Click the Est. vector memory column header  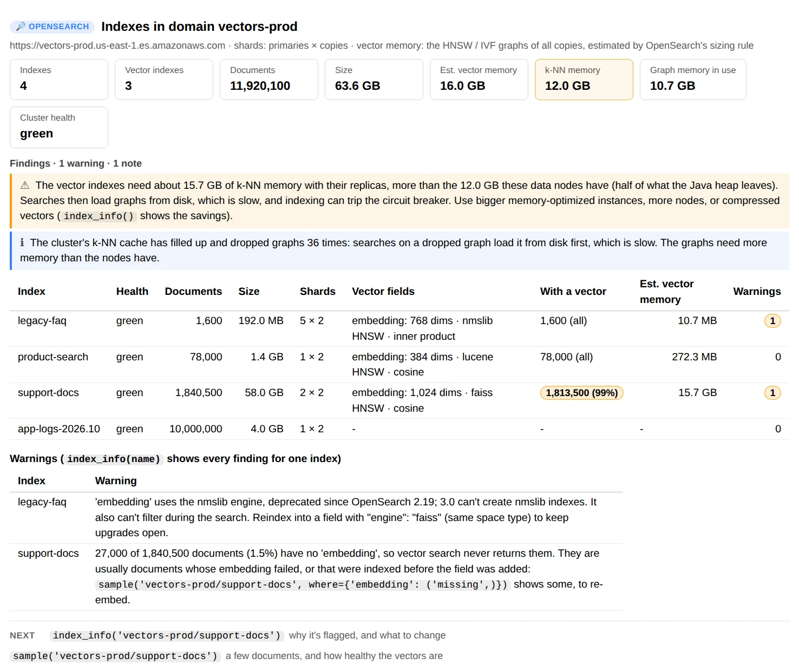coord(666,292)
